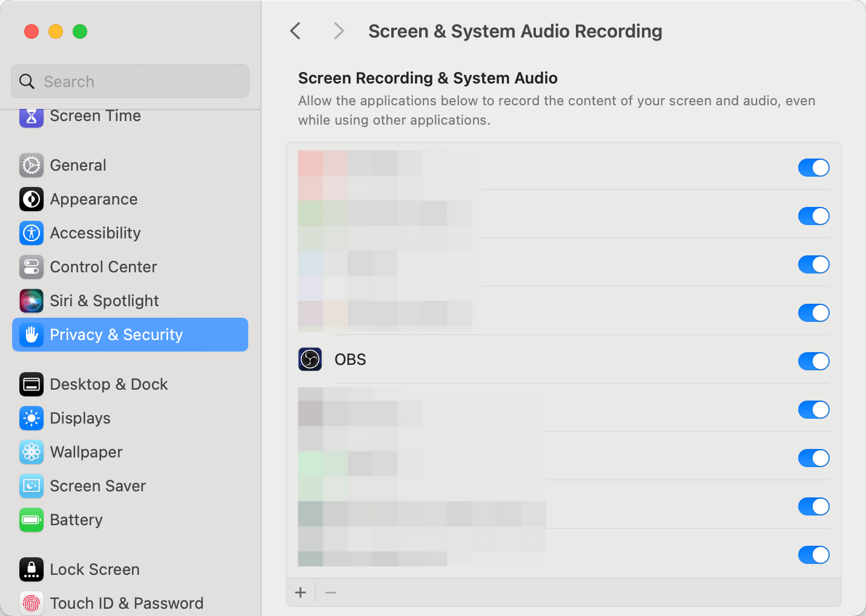Select Privacy & Security in the sidebar
Image resolution: width=866 pixels, height=616 pixels.
pos(116,335)
